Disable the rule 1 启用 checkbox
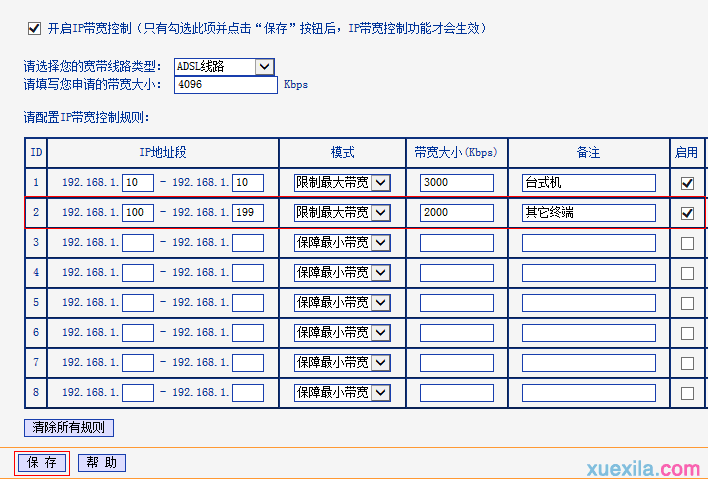 [x=687, y=183]
